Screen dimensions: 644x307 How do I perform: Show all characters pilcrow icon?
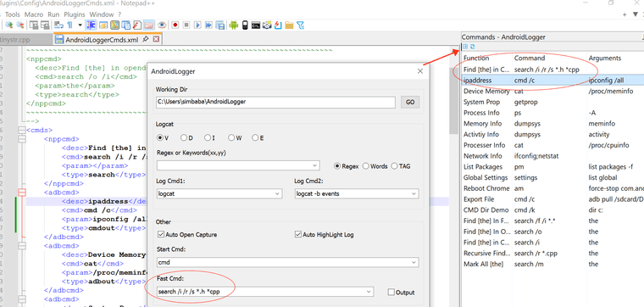point(69,25)
